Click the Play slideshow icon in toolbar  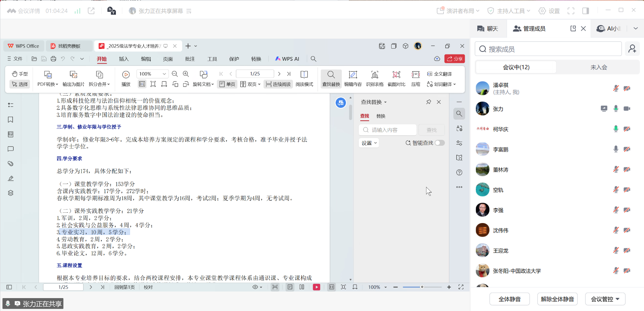click(x=126, y=78)
